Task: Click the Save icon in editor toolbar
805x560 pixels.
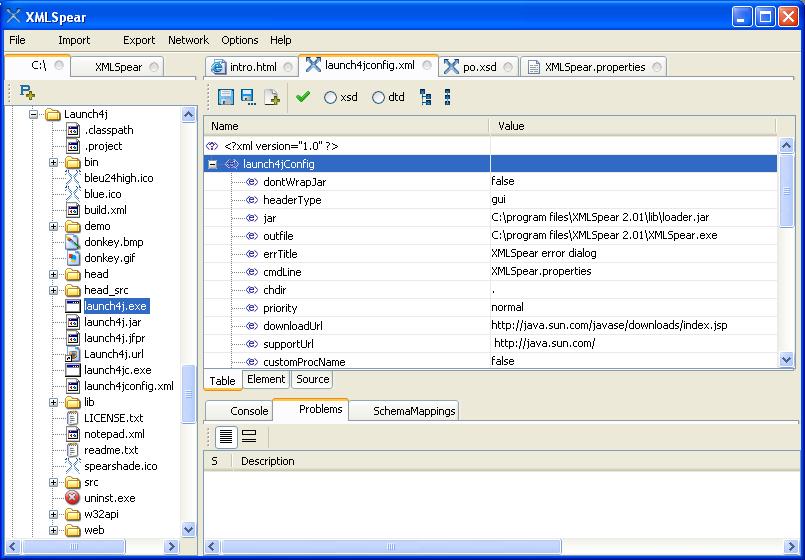Action: (225, 97)
